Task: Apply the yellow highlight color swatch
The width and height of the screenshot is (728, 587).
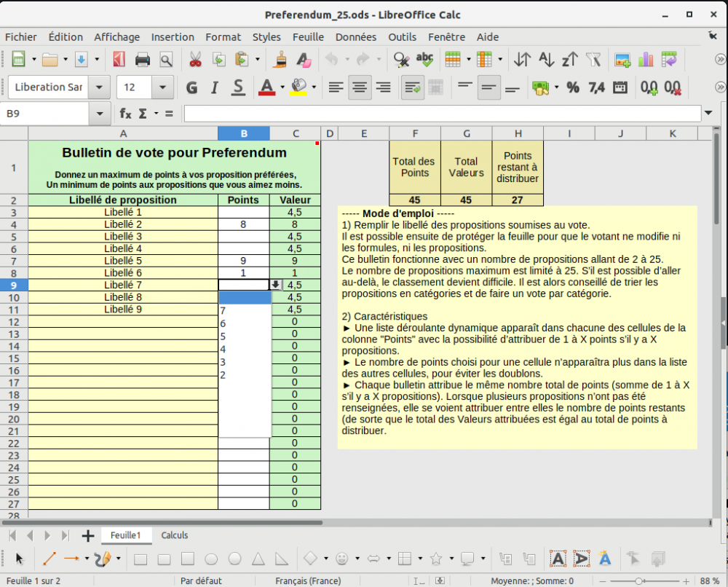Action: coord(298,87)
